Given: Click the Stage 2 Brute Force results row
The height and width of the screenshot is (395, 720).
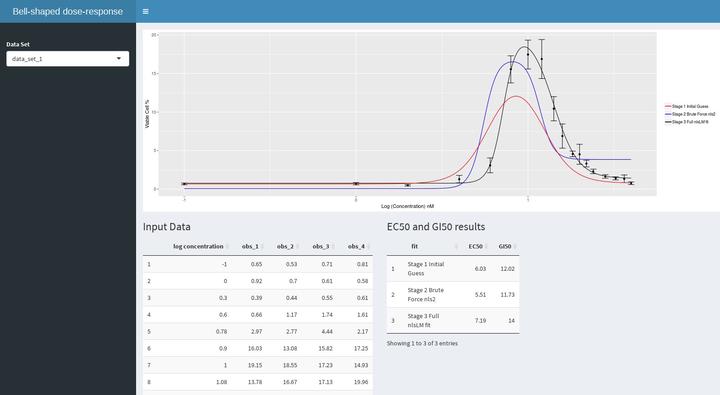Looking at the screenshot, I should (453, 294).
